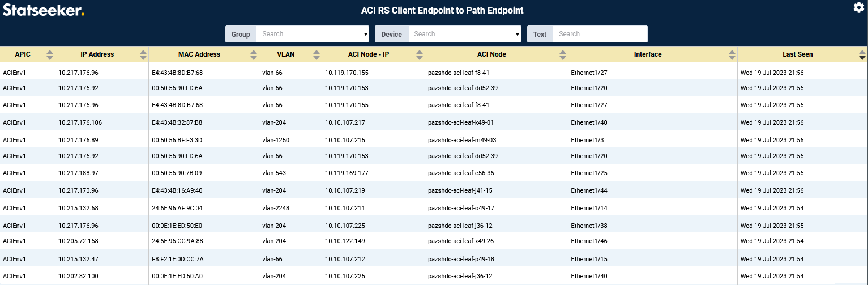The width and height of the screenshot is (868, 285).
Task: Click MAC address 24:6E:96:AF:9C:04 cell
Action: (x=177, y=208)
